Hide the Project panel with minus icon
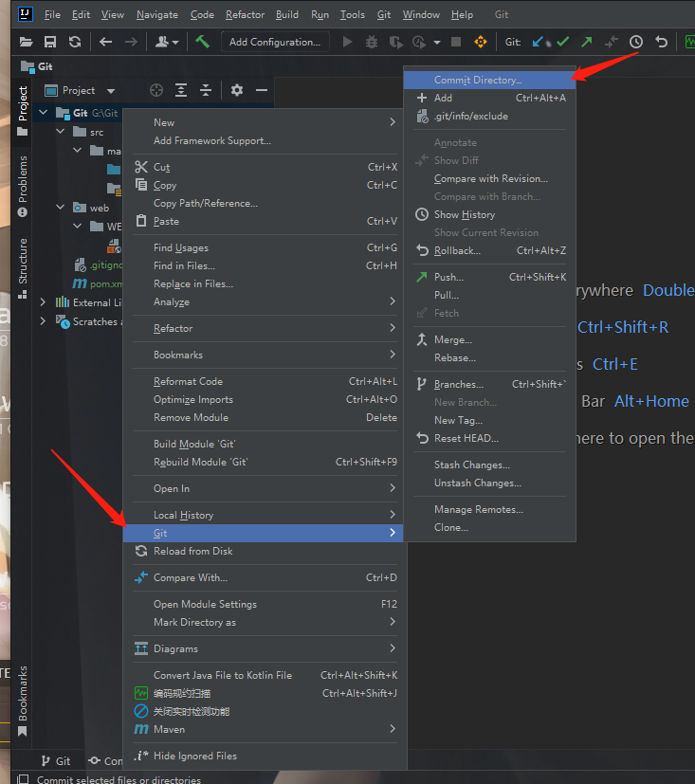The image size is (695, 784). coord(262,90)
